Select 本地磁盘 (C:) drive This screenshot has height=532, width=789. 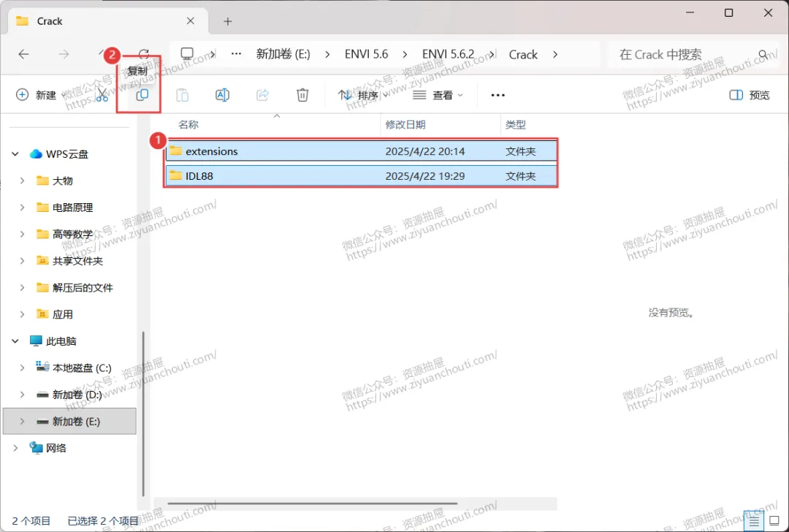(74, 368)
